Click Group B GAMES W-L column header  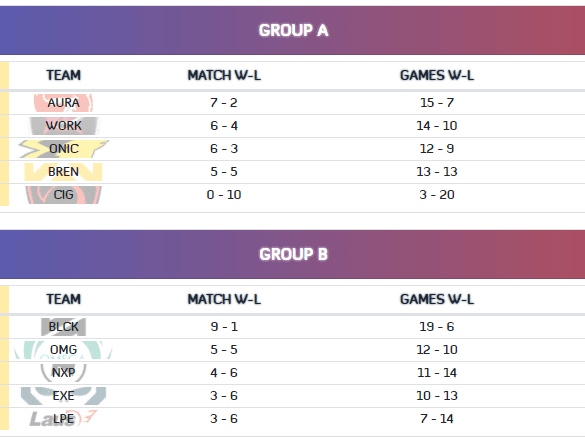tap(437, 299)
